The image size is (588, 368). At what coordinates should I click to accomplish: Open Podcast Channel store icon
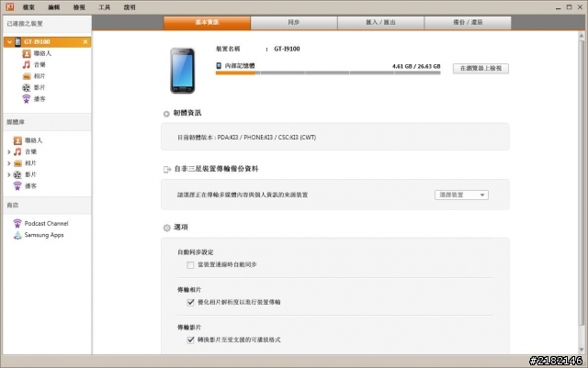17,223
